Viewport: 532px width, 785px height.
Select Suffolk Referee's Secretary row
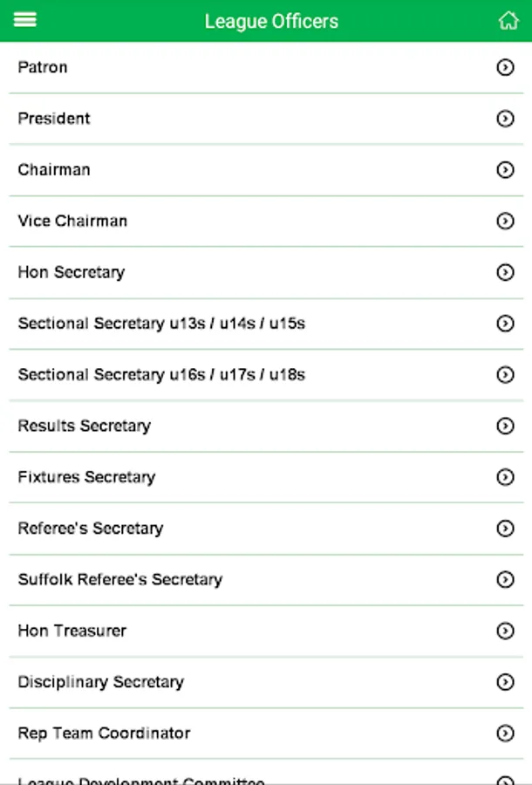[120, 580]
